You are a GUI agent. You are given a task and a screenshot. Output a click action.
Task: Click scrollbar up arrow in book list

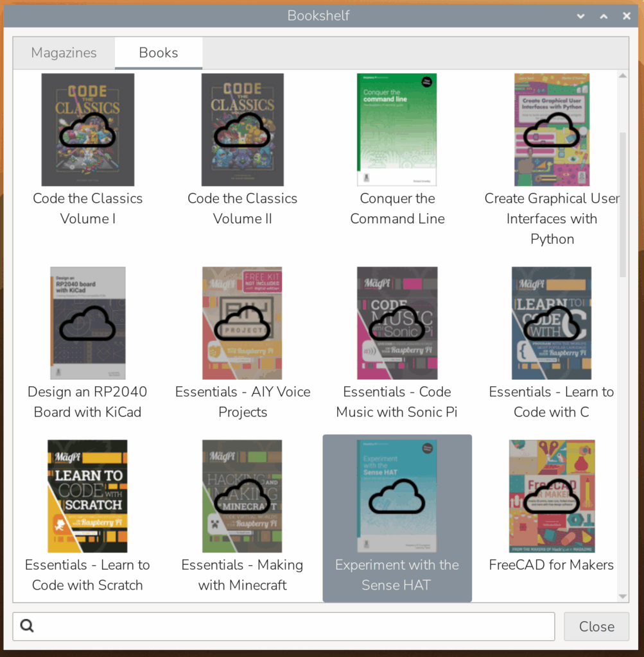click(x=622, y=76)
